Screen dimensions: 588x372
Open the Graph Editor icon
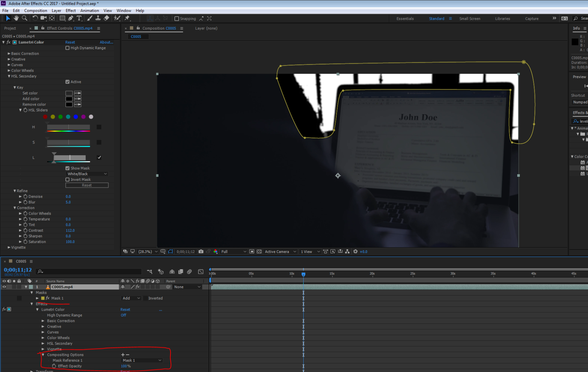pos(201,272)
